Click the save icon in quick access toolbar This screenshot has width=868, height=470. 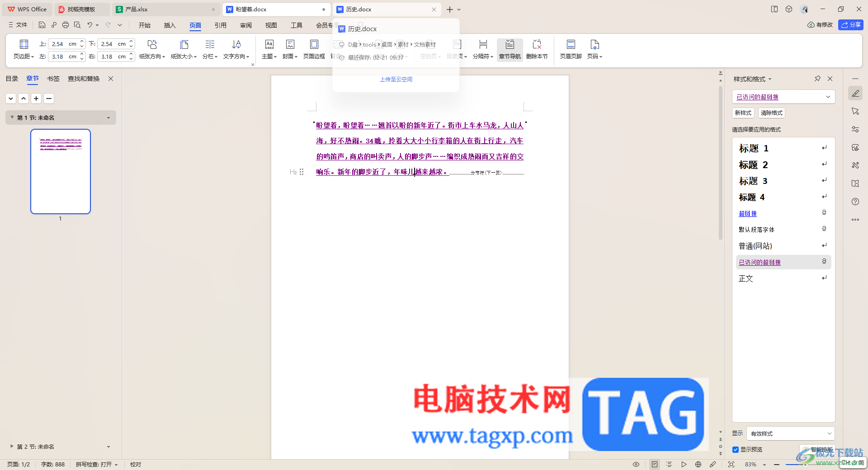[42, 25]
